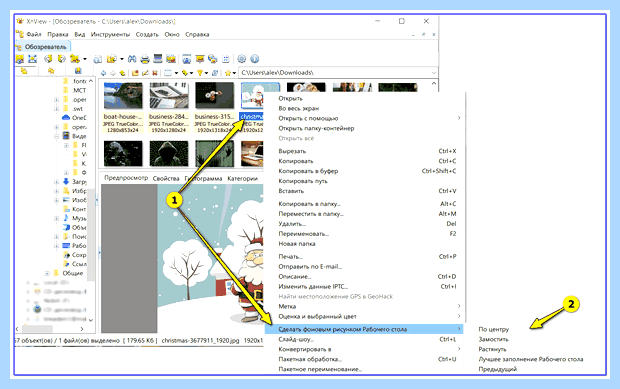620x389 pixels.
Task: Expand the Общие folder tree node
Action: click(47, 273)
